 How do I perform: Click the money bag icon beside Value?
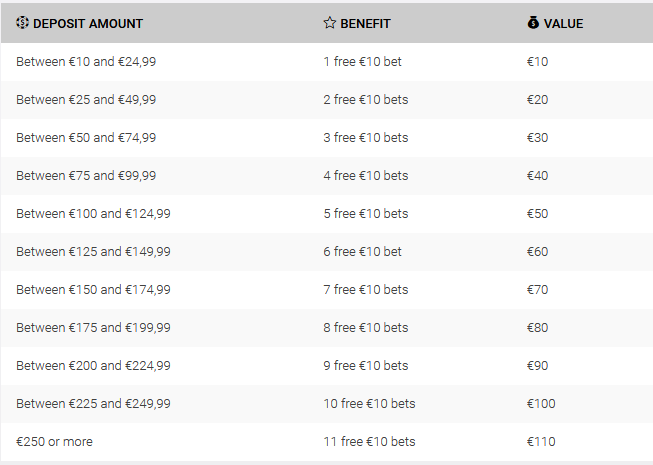point(533,22)
